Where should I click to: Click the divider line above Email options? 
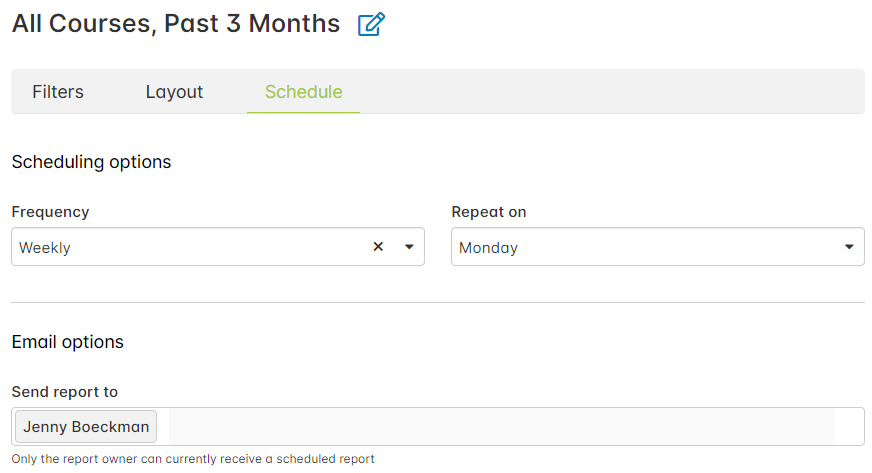coord(437,302)
